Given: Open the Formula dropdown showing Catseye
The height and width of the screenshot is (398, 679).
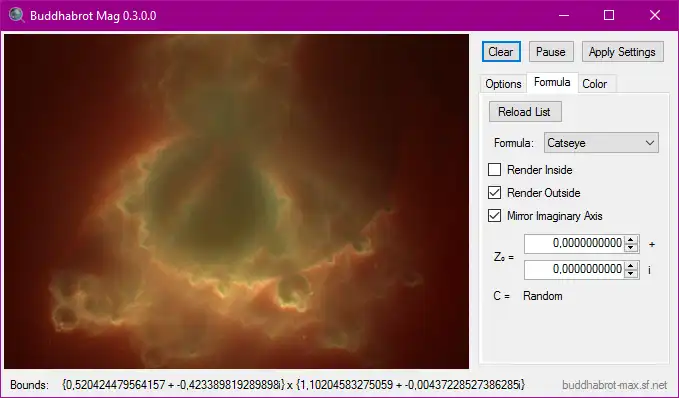Looking at the screenshot, I should [x=601, y=143].
